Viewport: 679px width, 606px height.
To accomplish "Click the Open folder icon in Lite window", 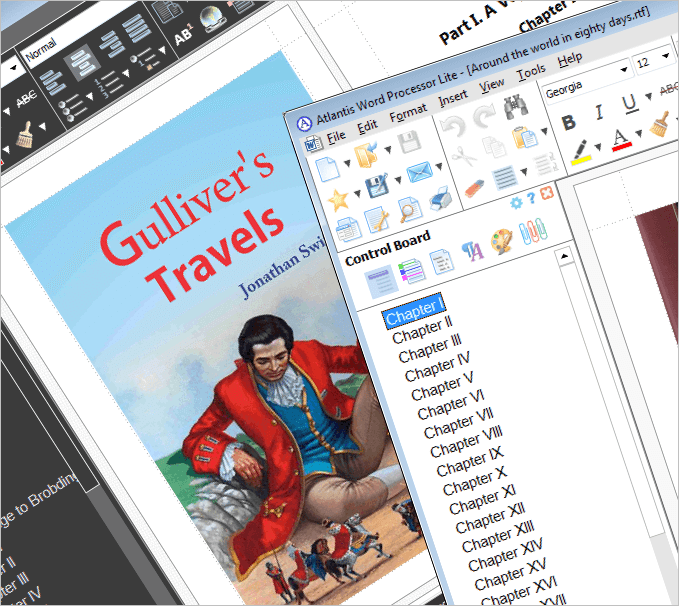I will (366, 155).
